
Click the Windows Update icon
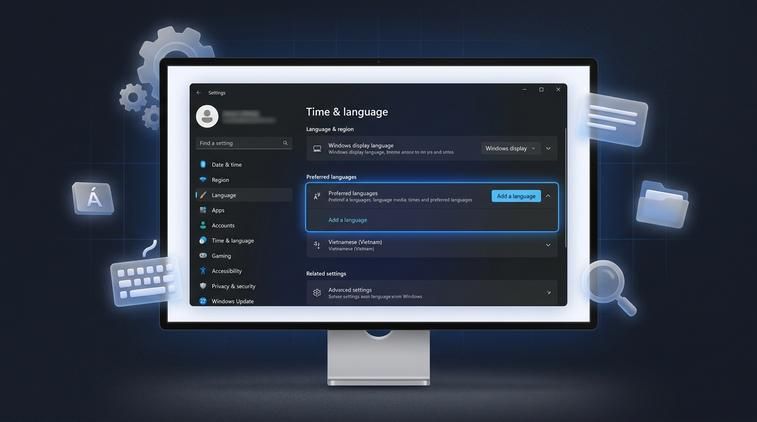click(x=203, y=301)
